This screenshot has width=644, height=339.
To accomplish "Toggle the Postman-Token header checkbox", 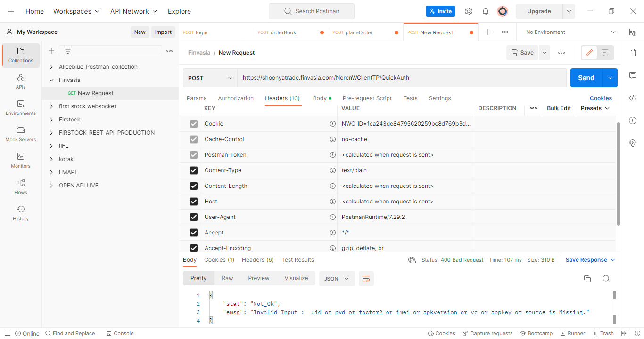I will pyautogui.click(x=194, y=155).
